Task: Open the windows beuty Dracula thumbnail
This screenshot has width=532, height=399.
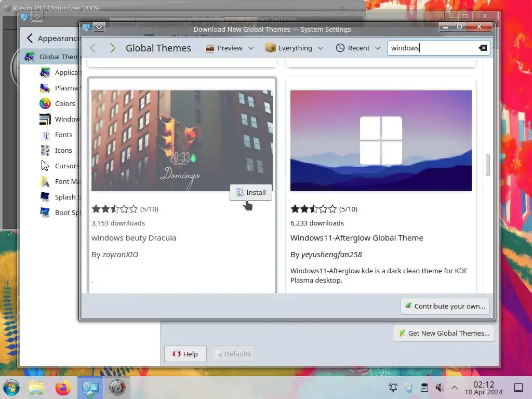Action: pos(182,140)
